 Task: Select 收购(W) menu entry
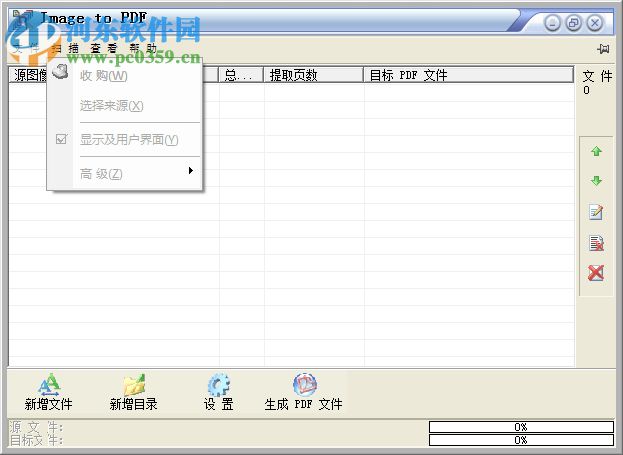click(x=125, y=76)
